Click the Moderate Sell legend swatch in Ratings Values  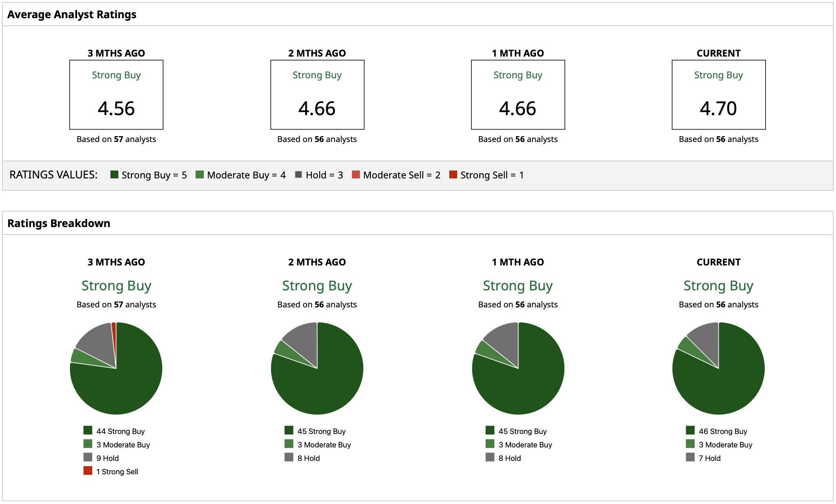pyautogui.click(x=356, y=175)
